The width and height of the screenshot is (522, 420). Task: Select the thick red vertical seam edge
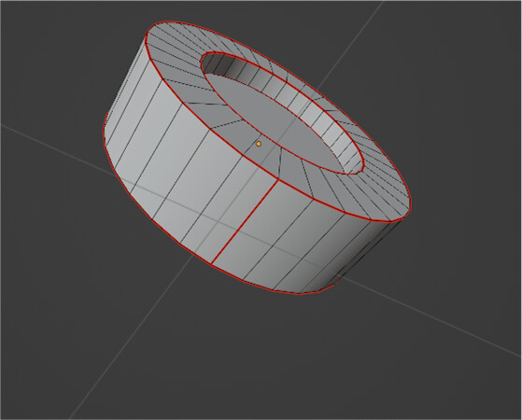coord(245,222)
